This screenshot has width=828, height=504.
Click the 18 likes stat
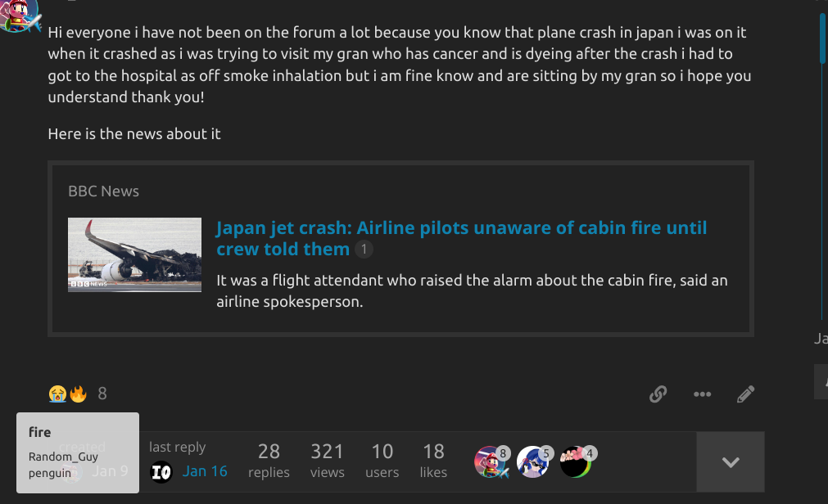point(433,461)
